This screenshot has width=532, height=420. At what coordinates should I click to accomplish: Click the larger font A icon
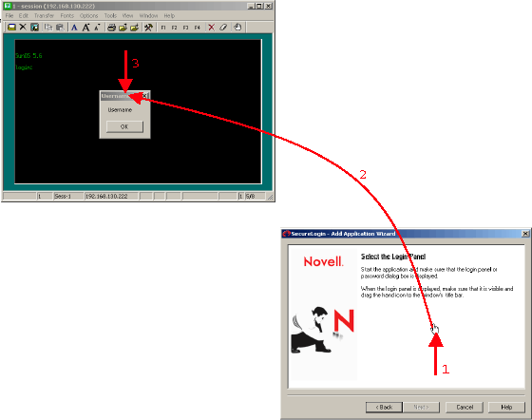click(85, 28)
